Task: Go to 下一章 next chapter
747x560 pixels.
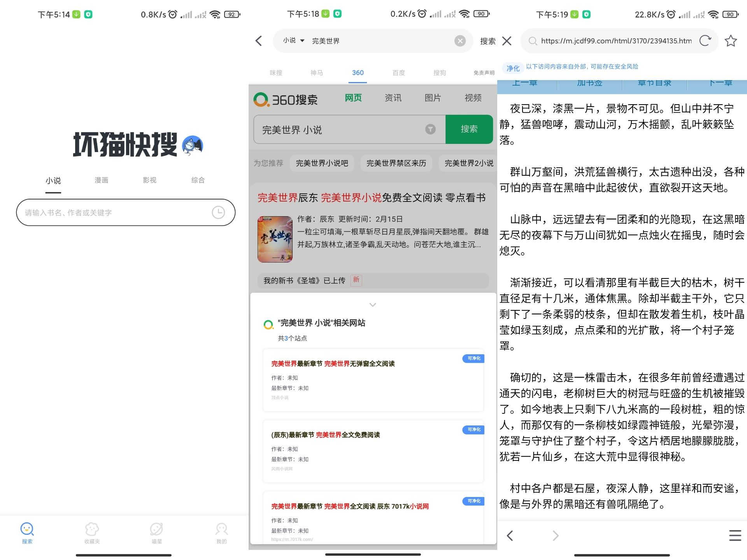Action: point(720,83)
